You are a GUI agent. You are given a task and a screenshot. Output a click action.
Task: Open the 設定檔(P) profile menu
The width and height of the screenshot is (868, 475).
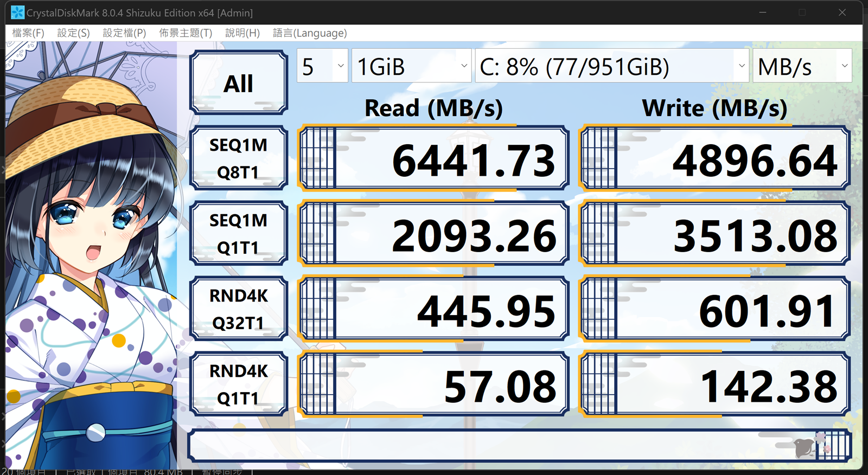point(124,33)
